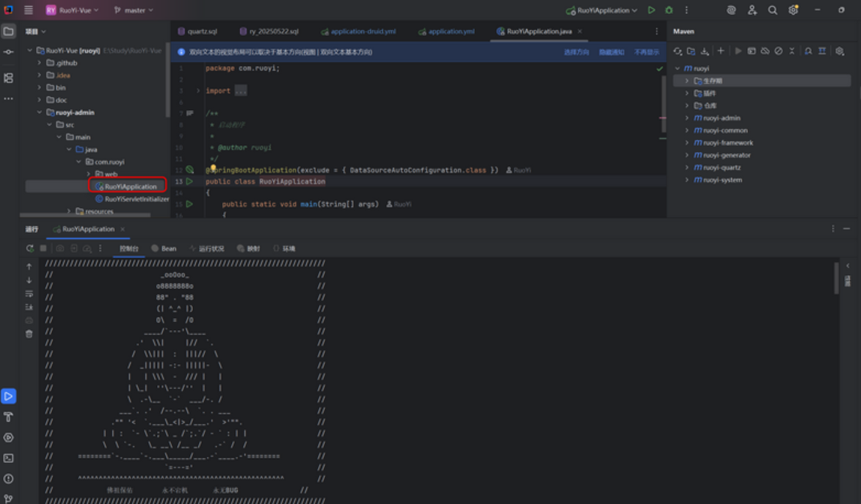This screenshot has width=861, height=504.
Task: Collapse the ruoyi-admin module
Action: (40, 112)
